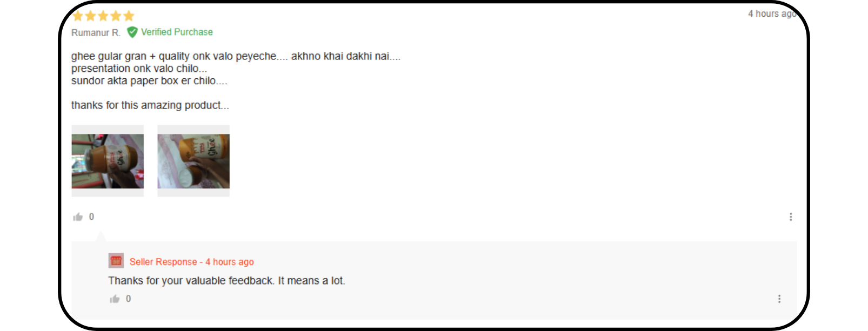
Task: Like the review using thumbs-up icon
Action: point(78,217)
